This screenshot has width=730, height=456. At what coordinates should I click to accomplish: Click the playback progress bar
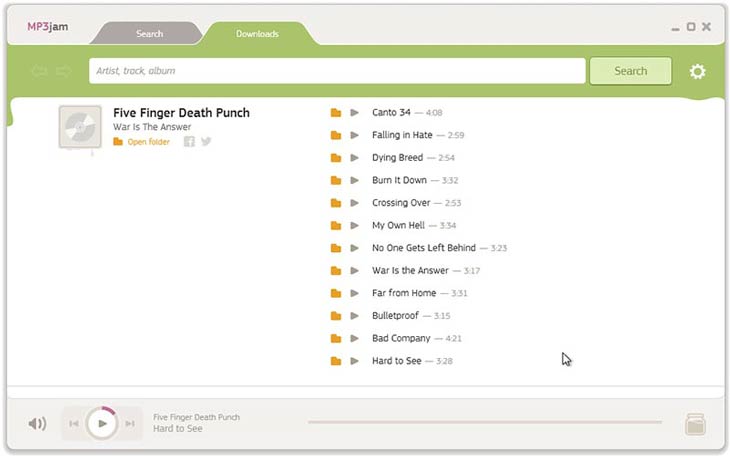484,422
